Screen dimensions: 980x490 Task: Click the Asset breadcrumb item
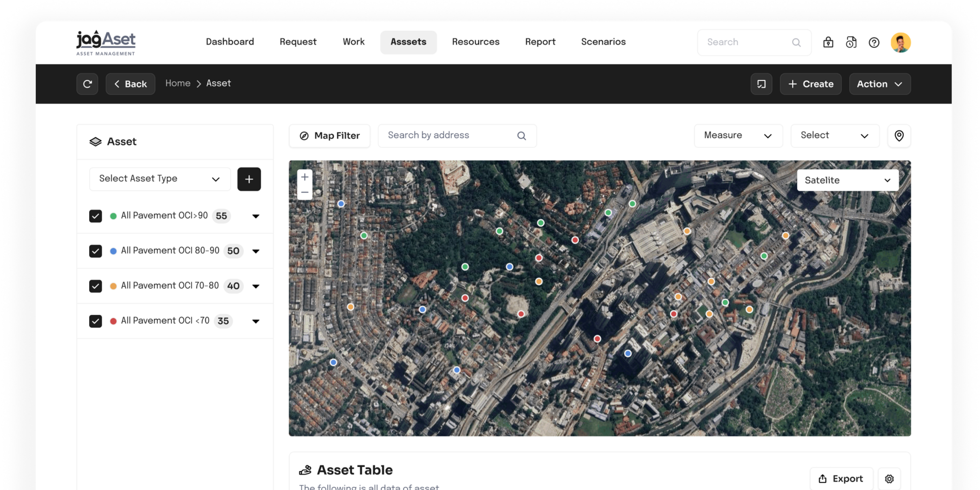(x=219, y=83)
